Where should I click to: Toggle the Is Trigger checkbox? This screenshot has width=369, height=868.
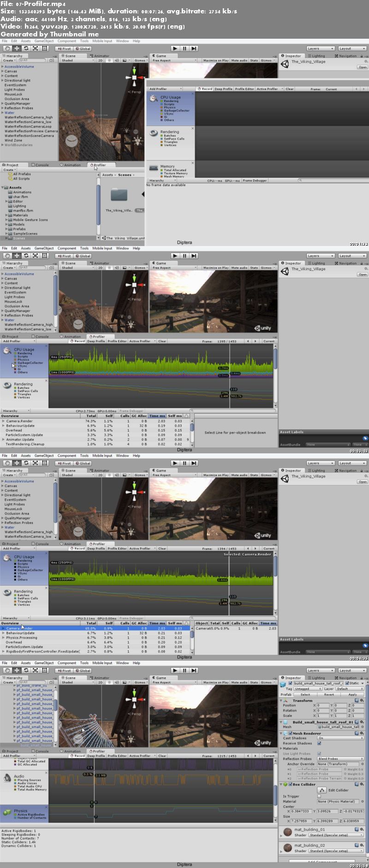[319, 796]
